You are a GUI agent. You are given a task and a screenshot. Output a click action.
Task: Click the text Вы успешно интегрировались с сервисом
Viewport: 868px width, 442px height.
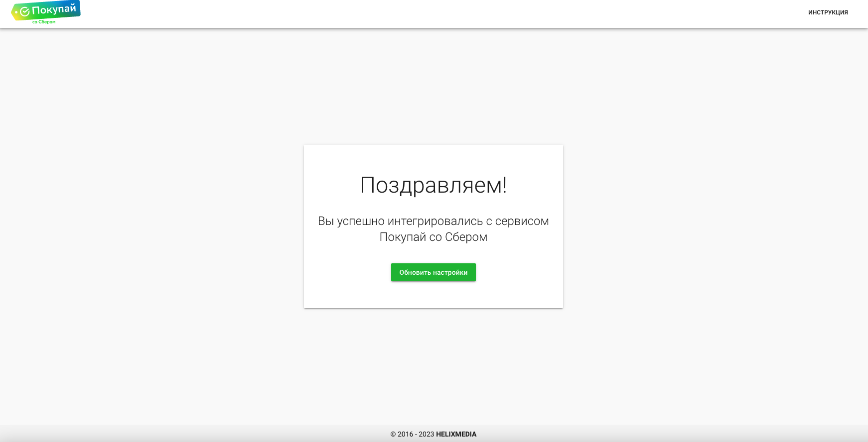(434, 221)
